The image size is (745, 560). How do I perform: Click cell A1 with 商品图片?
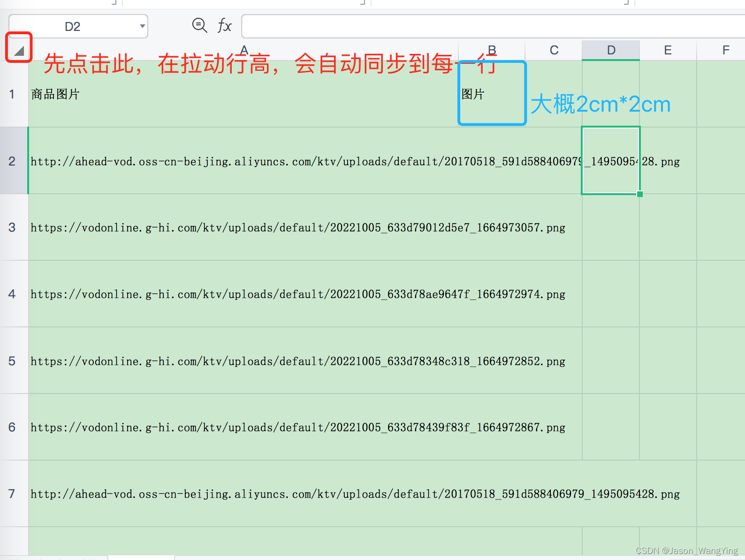pyautogui.click(x=243, y=94)
